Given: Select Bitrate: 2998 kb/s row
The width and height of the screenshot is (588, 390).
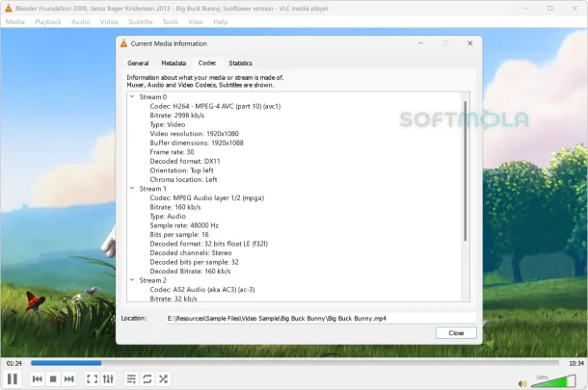Looking at the screenshot, I should tap(177, 116).
